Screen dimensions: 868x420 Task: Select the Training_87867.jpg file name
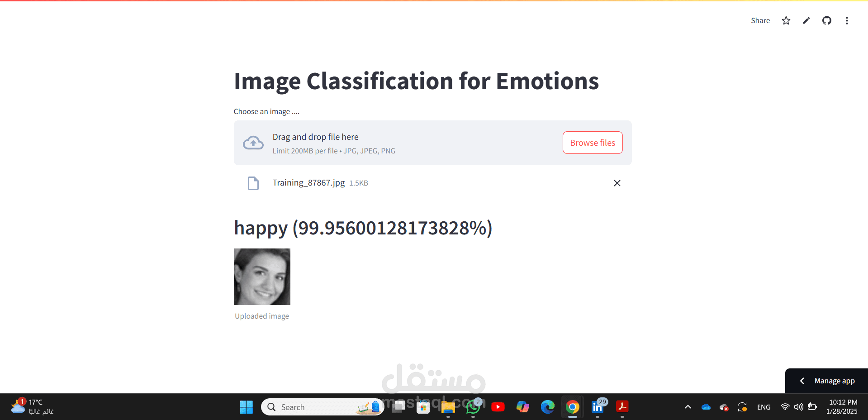tap(308, 182)
